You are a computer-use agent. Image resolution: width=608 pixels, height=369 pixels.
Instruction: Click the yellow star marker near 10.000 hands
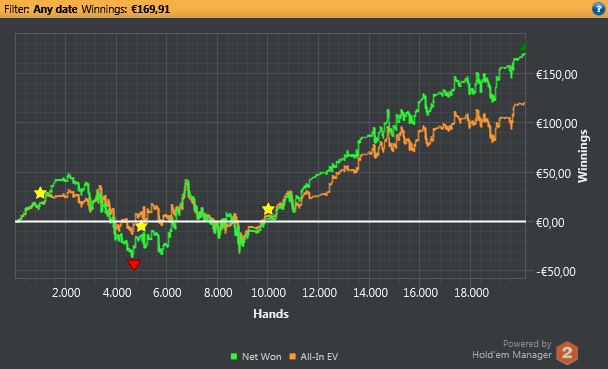point(268,209)
